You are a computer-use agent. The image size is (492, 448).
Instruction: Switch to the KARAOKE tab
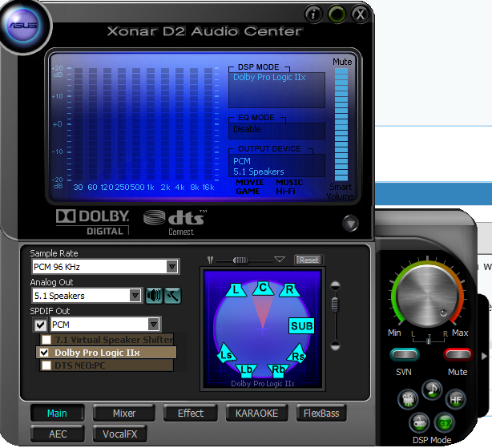pos(257,414)
